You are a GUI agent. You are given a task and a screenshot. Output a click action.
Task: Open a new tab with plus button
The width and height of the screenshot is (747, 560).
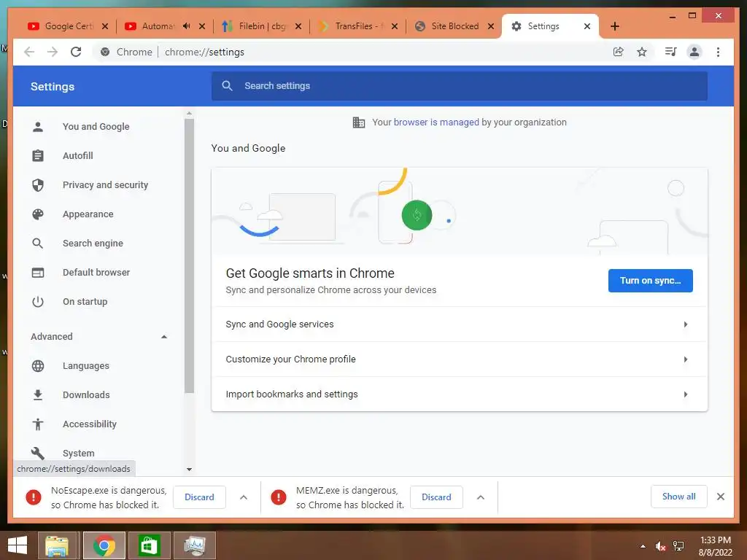(615, 26)
